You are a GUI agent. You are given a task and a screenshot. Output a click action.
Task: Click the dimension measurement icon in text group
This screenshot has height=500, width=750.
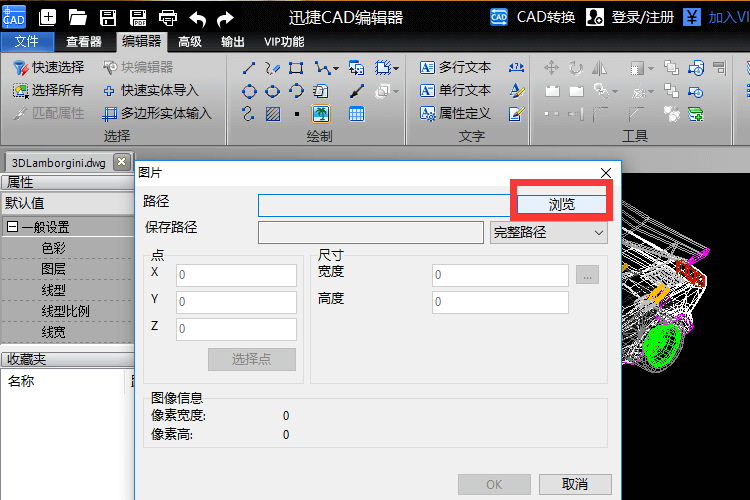coord(516,67)
